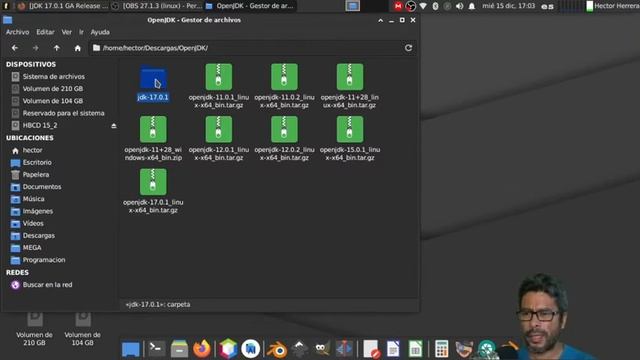
Task: Launch Firefox from the dock
Action: point(202,349)
